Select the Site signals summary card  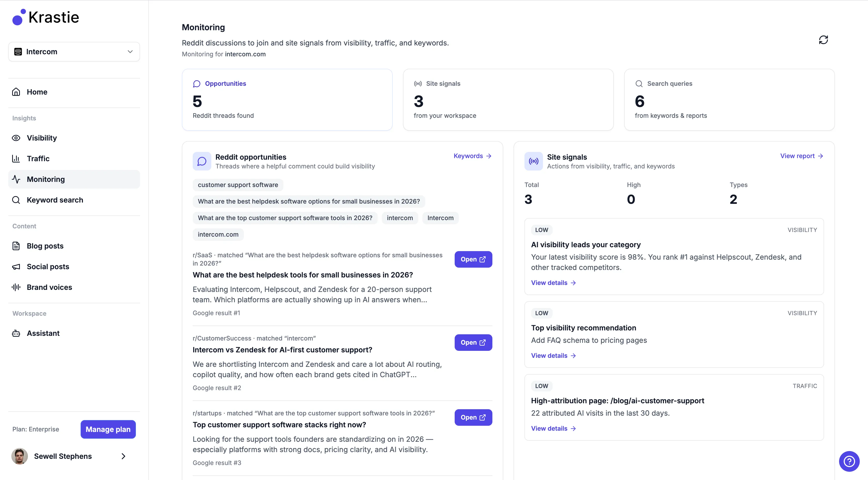point(508,100)
